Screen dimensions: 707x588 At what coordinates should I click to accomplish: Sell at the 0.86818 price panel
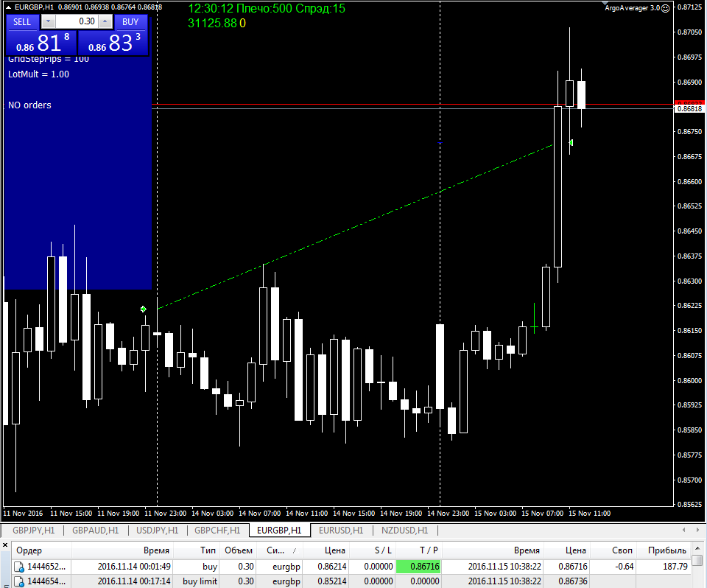(x=41, y=43)
